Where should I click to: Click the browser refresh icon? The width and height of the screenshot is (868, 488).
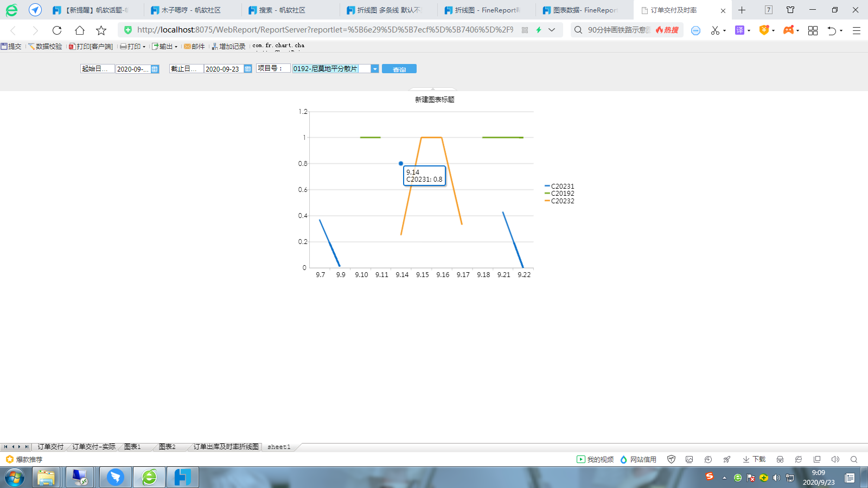(57, 30)
